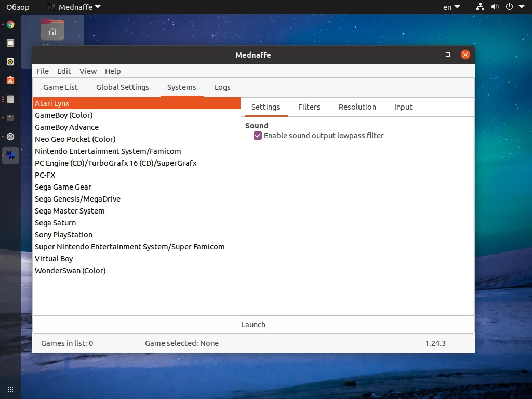Image resolution: width=532 pixels, height=399 pixels.
Task: Click Обзор activities button
Action: [18, 7]
